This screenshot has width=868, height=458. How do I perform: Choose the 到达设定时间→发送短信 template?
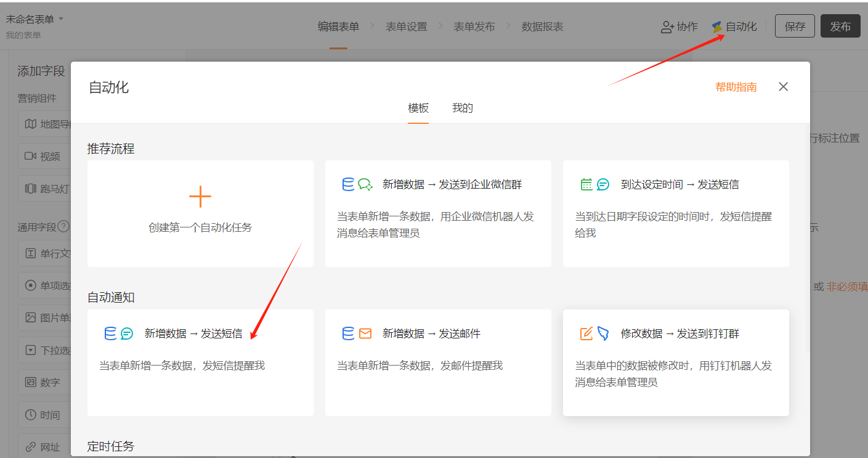(676, 213)
